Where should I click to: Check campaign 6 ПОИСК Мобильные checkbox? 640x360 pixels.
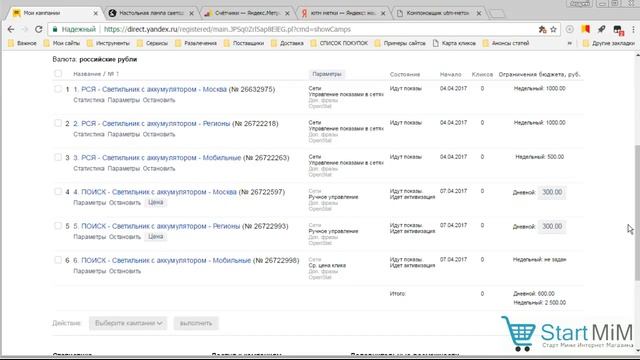pyautogui.click(x=58, y=260)
